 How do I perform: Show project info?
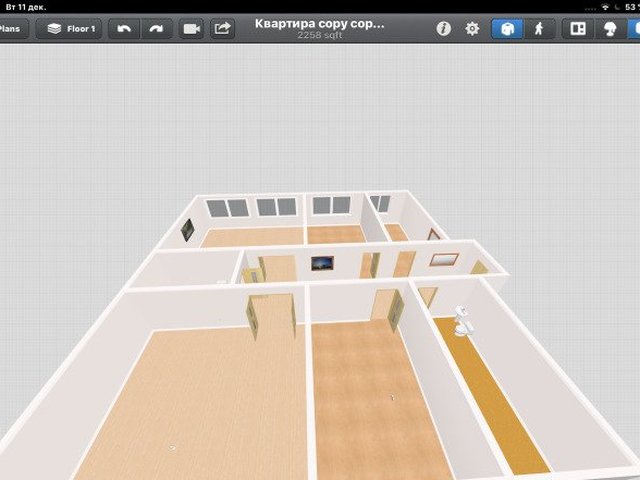pos(444,29)
